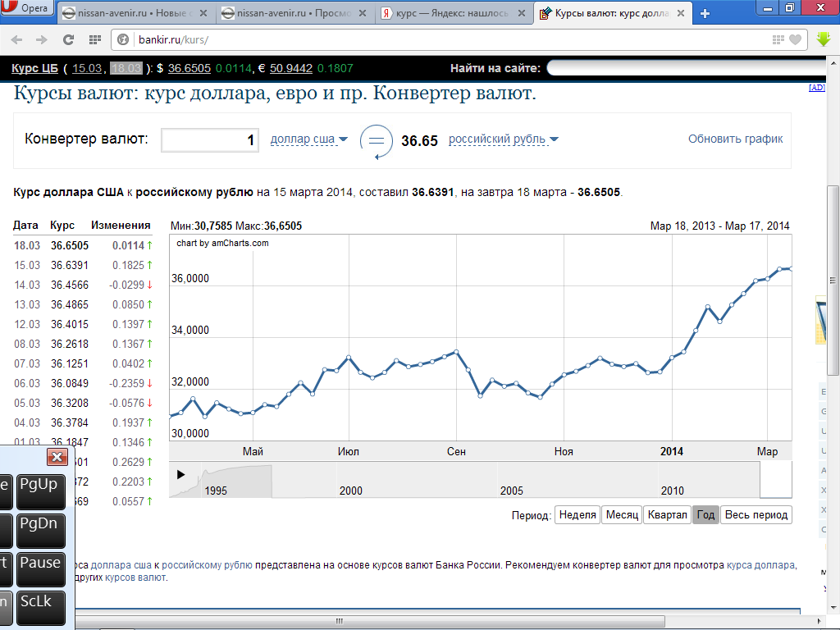The height and width of the screenshot is (630, 840).
Task: Expand the российский рубль currency dropdown
Action: coord(504,139)
